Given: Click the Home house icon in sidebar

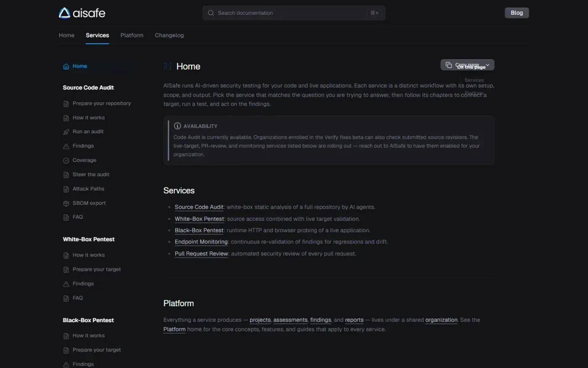Looking at the screenshot, I should pyautogui.click(x=66, y=66).
